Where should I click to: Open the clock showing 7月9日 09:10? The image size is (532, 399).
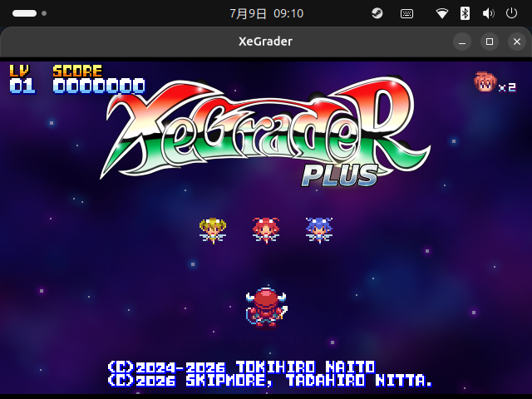point(266,13)
